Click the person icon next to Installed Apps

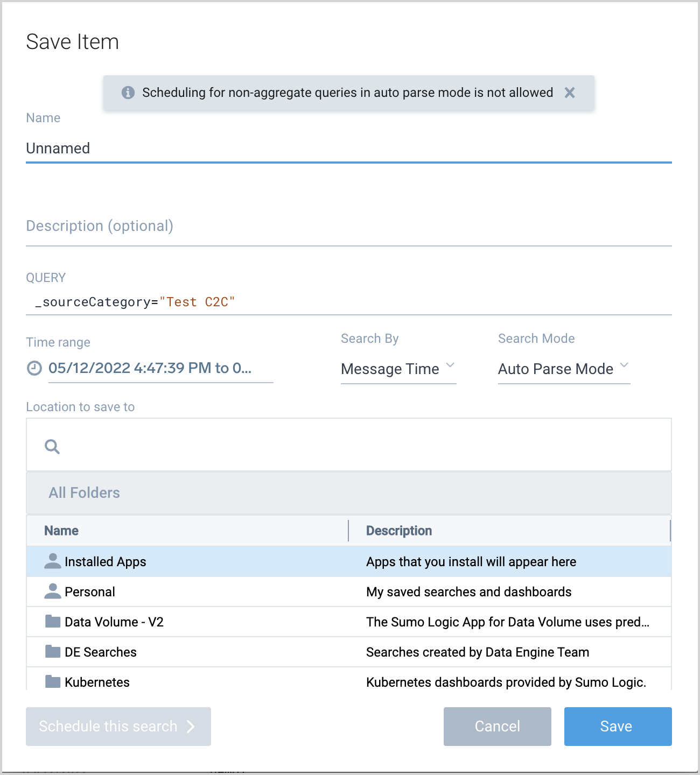[x=52, y=560]
